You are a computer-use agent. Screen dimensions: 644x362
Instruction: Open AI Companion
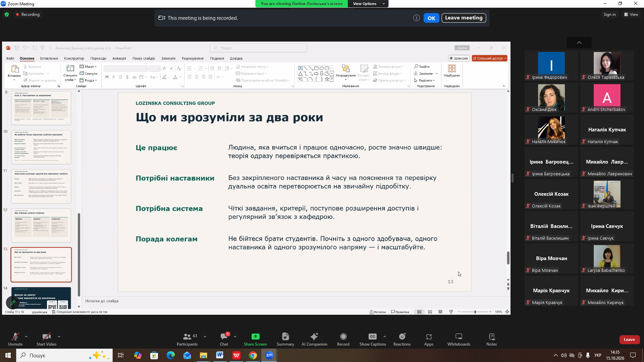pos(314,339)
